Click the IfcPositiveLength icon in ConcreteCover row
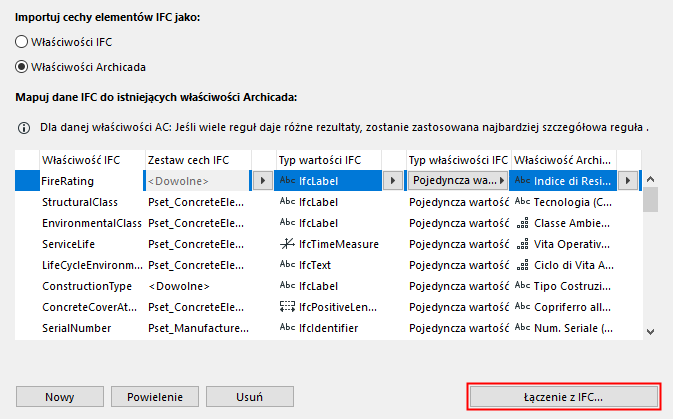This screenshot has width=673, height=419. pos(287,306)
